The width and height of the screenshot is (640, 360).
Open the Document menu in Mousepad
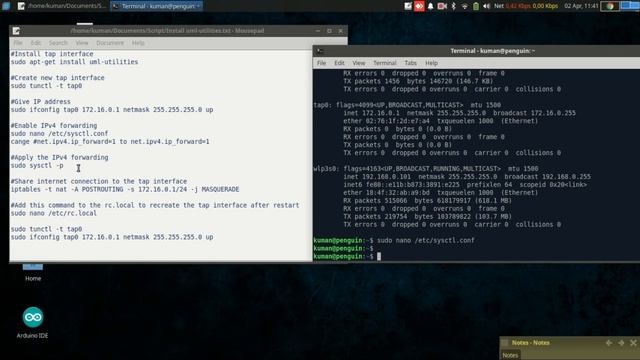(110, 43)
